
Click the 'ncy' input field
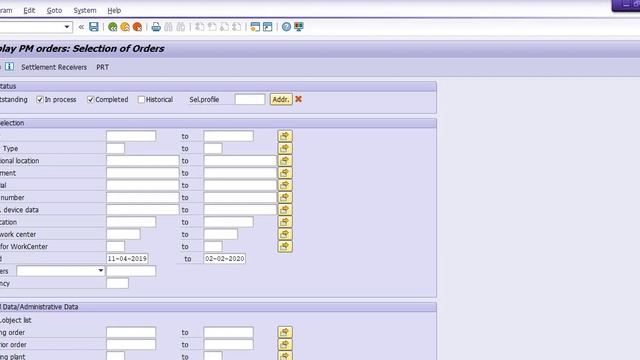pyautogui.click(x=117, y=283)
